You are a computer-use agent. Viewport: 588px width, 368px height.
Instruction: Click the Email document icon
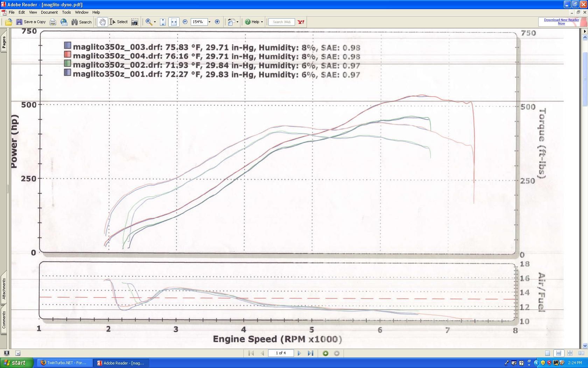[64, 22]
